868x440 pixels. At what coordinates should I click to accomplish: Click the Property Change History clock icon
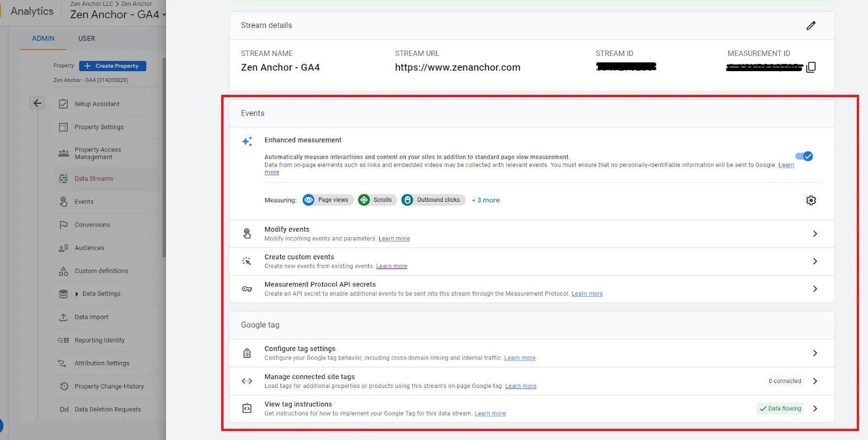(64, 386)
